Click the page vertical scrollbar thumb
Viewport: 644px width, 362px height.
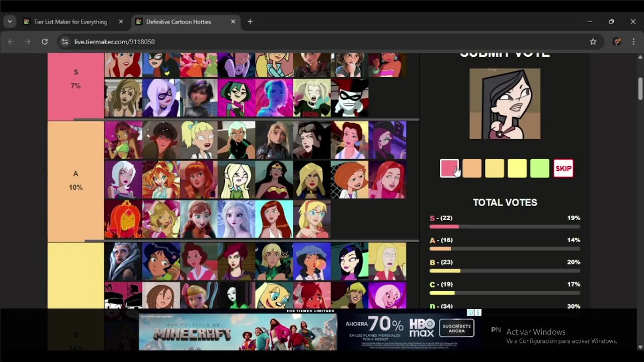click(x=640, y=88)
